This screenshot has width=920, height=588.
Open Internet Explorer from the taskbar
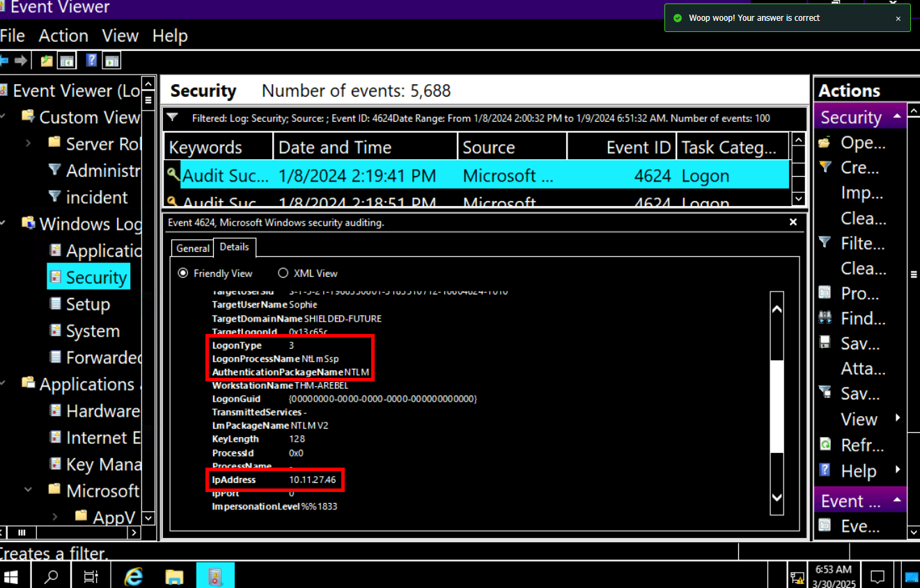click(133, 576)
